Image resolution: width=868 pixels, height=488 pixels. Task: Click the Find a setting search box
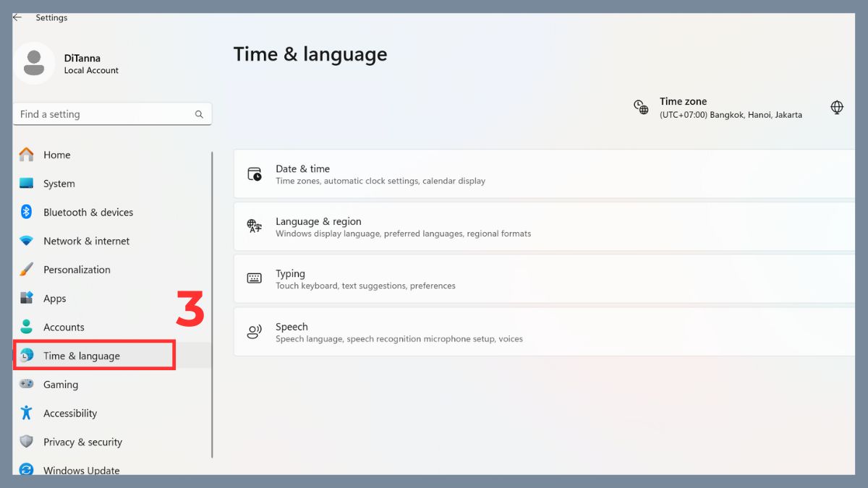coord(112,114)
